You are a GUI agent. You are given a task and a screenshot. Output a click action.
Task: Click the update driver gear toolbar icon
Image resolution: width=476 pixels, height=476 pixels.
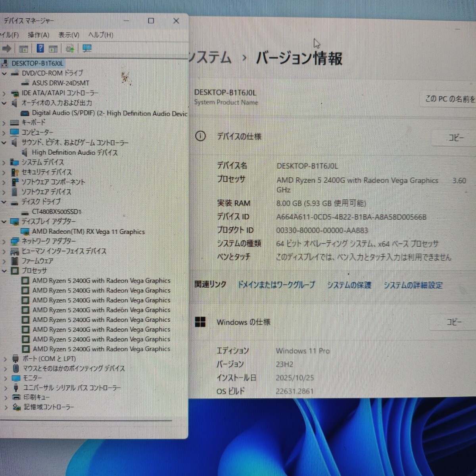[x=70, y=48]
